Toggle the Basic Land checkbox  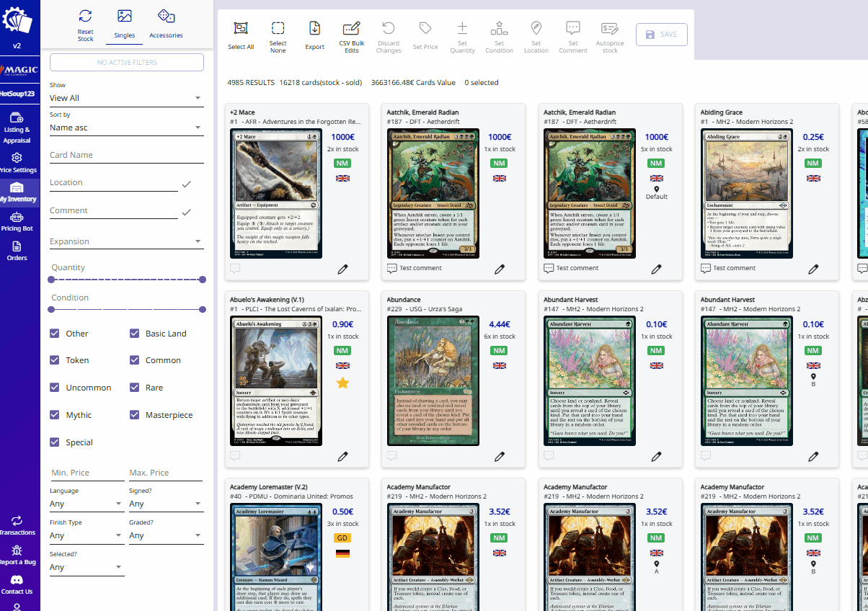pyautogui.click(x=134, y=334)
